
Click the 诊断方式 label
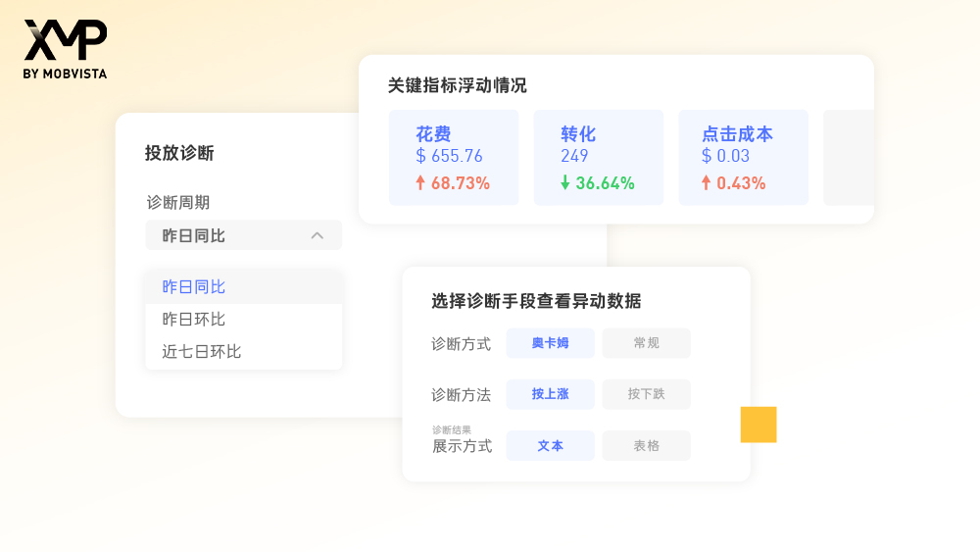(461, 344)
